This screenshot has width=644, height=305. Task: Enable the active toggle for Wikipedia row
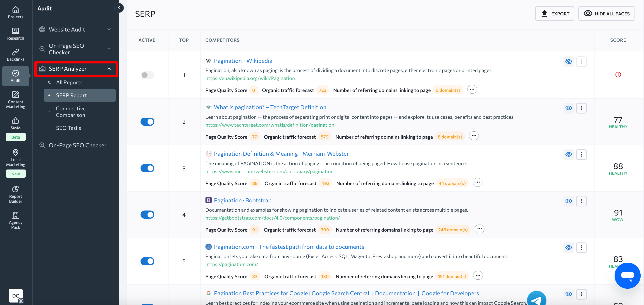(x=147, y=75)
